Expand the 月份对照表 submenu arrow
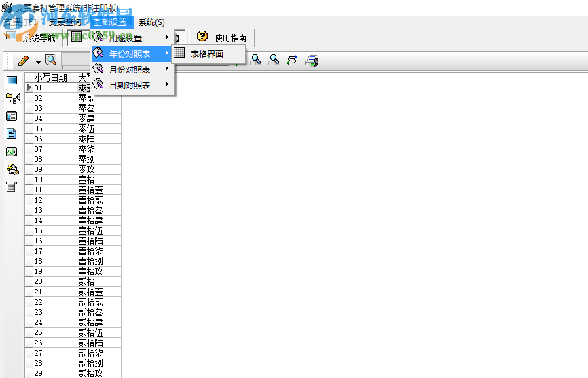Image resolution: width=588 pixels, height=378 pixels. [167, 69]
